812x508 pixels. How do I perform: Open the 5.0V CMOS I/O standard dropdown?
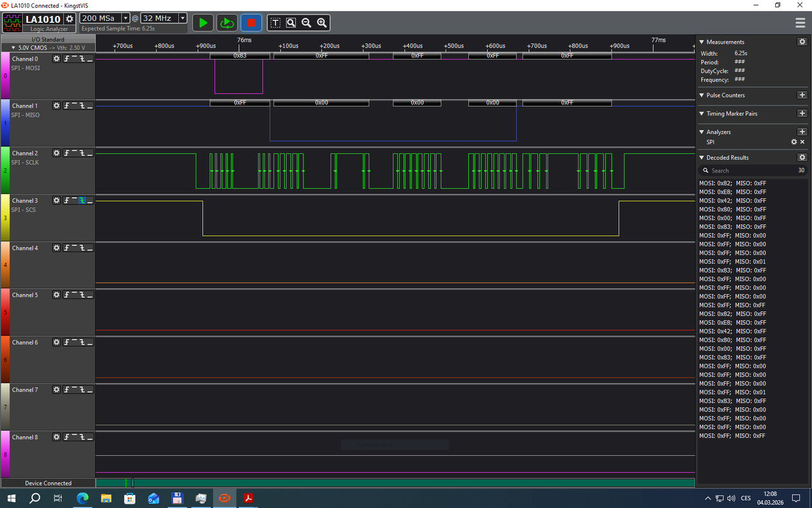(48, 48)
